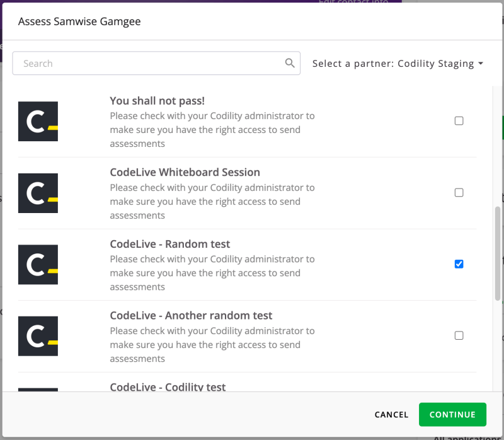This screenshot has width=504, height=440.
Task: Uncheck "CodeLive - Random test"
Action: [459, 264]
